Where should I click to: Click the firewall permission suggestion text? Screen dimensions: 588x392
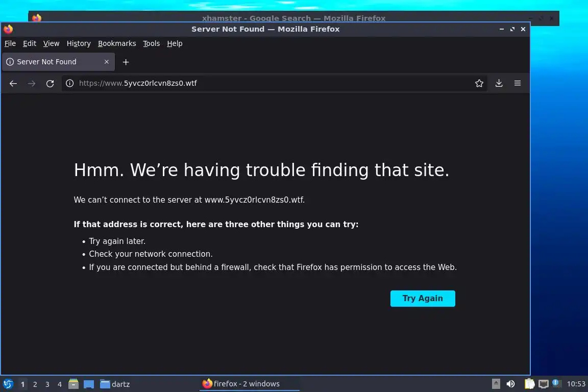point(273,267)
